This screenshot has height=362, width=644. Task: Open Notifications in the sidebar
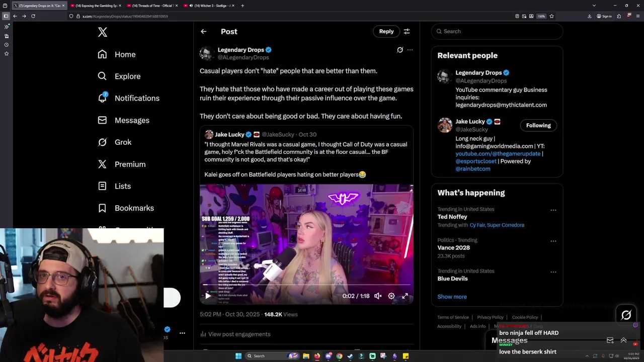[128, 98]
